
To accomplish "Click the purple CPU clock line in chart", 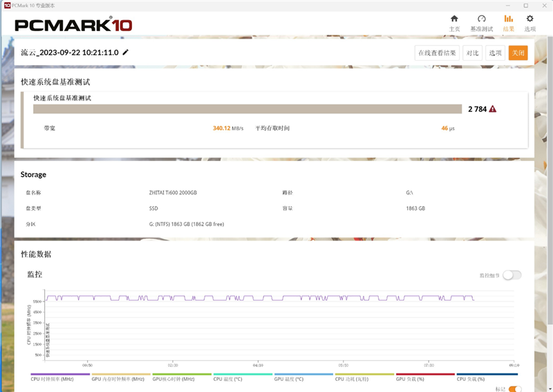I will click(x=260, y=298).
